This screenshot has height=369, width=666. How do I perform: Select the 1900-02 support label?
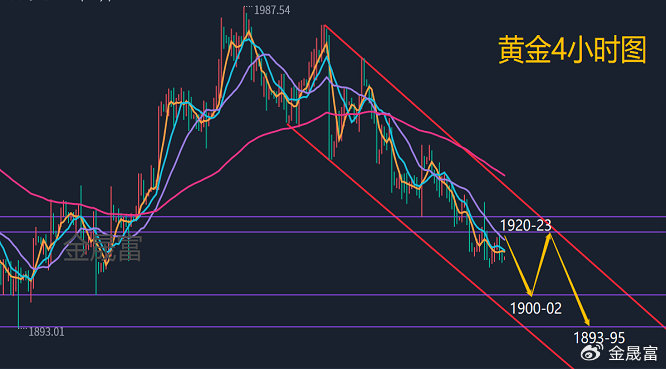536,308
